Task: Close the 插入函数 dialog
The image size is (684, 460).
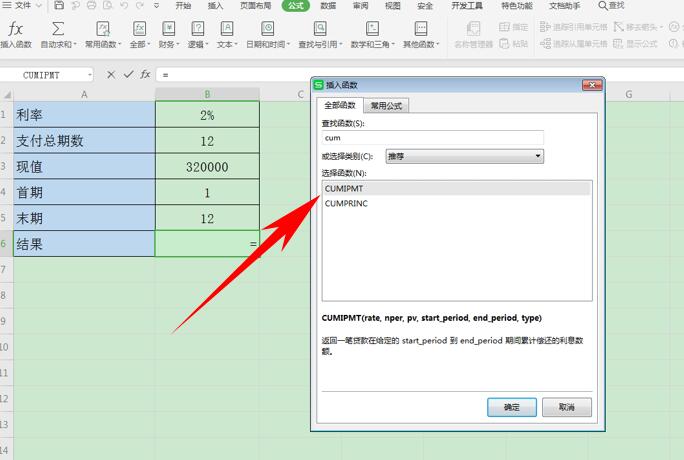Action: (592, 85)
